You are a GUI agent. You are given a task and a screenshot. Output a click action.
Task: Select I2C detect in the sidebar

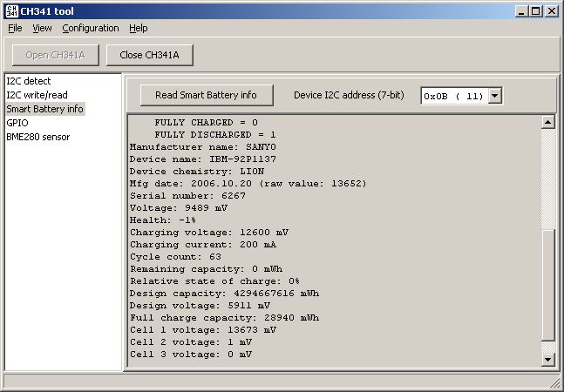pyautogui.click(x=29, y=81)
